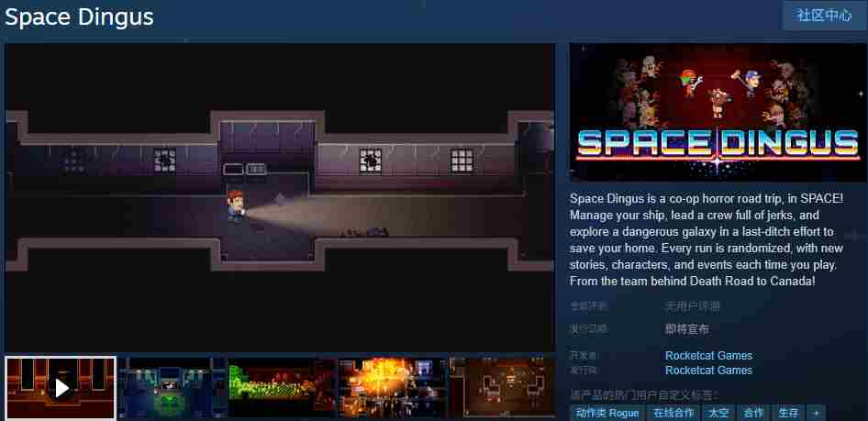
Task: Click the 生存 tag
Action: [x=788, y=413]
